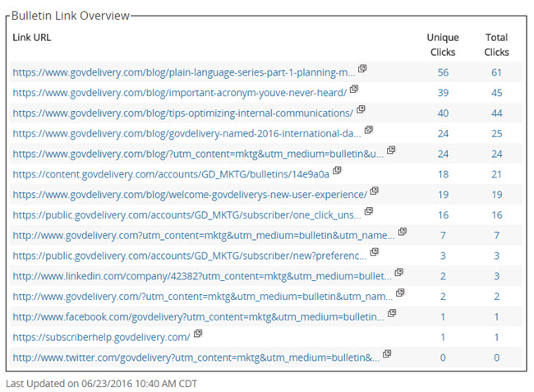
Task: Click the popup icon after the bulletins/14e9a0a link
Action: [337, 171]
